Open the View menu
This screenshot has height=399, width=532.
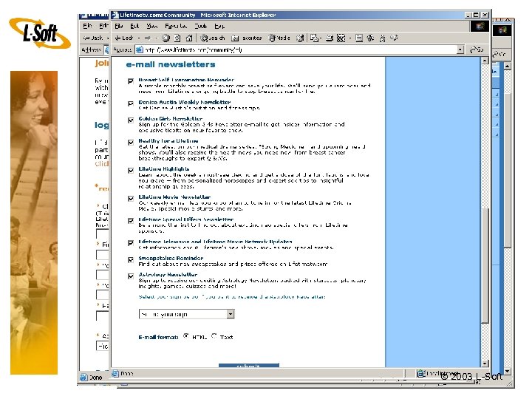[152, 26]
